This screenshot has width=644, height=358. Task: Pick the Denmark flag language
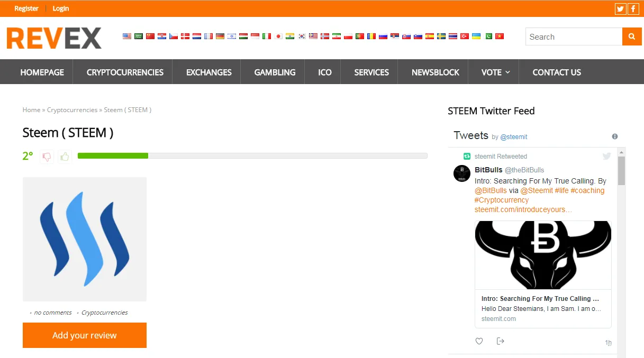[x=185, y=36]
